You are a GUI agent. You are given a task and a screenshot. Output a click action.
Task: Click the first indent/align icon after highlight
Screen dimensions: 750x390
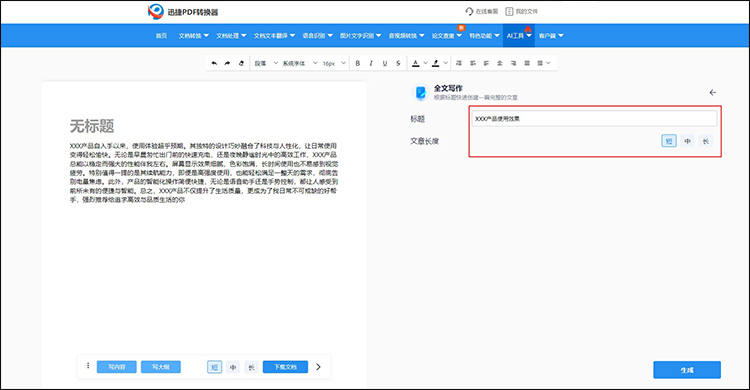(x=459, y=63)
